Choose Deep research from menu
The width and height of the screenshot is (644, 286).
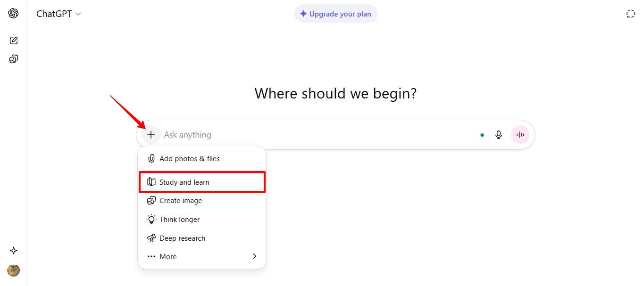point(182,238)
